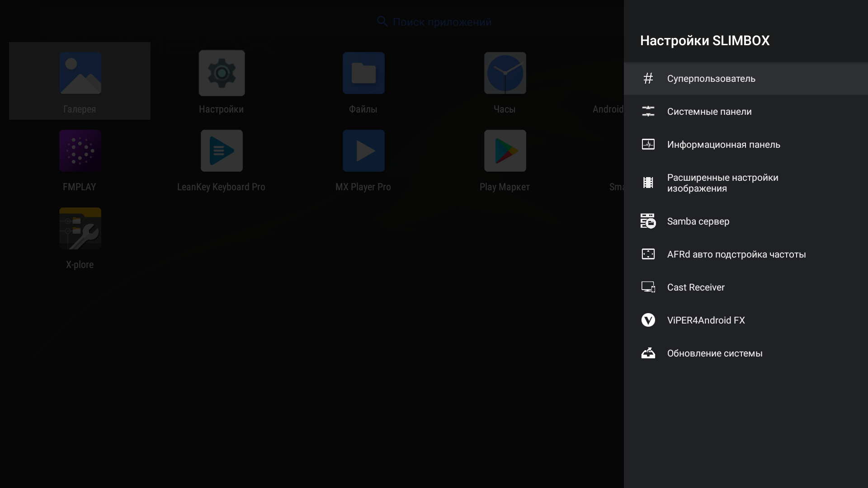The image size is (868, 488).
Task: Open the Play Маркет store icon
Action: [505, 151]
